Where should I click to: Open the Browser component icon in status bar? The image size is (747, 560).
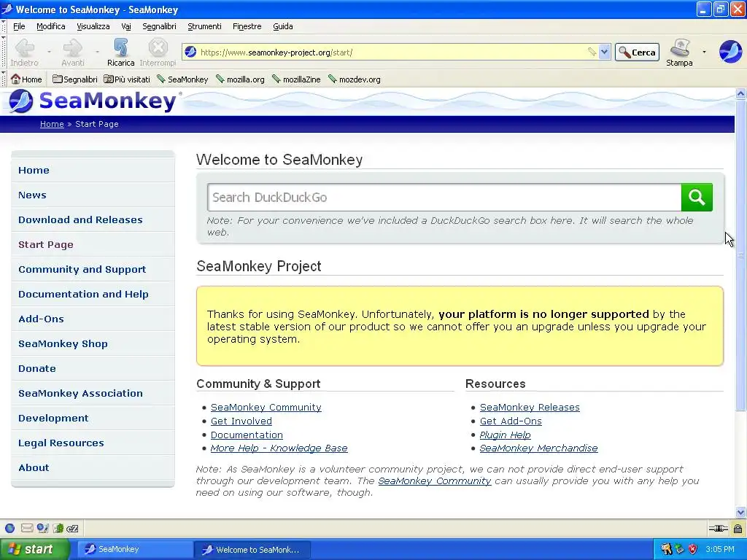click(9, 528)
